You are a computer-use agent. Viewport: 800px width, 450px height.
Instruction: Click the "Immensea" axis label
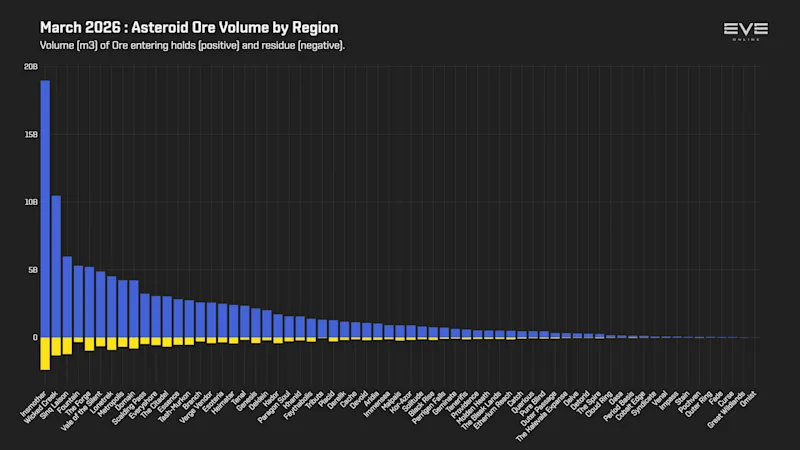377,404
